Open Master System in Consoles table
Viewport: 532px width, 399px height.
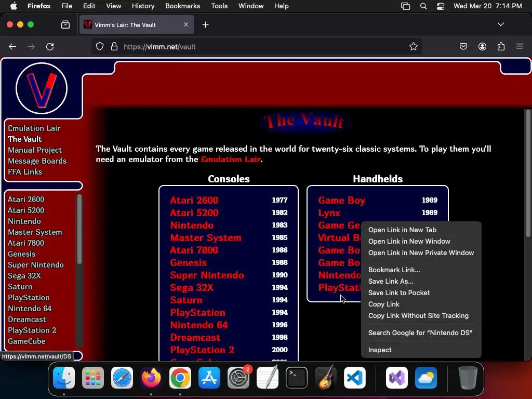click(x=206, y=237)
